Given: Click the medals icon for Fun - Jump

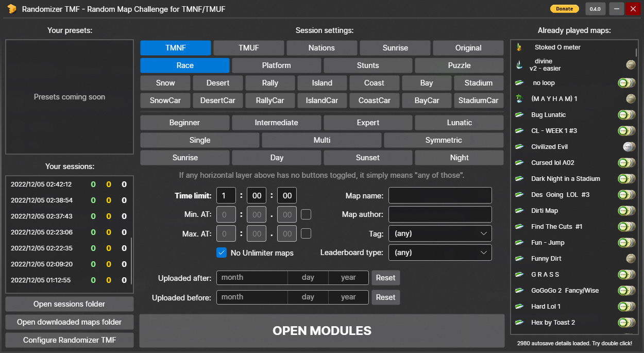Looking at the screenshot, I should coord(626,243).
